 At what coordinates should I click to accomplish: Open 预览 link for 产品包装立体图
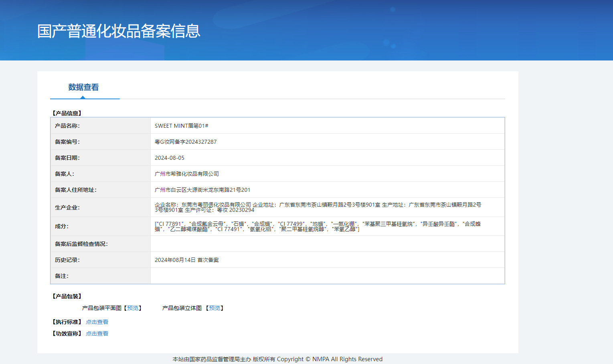coord(214,308)
